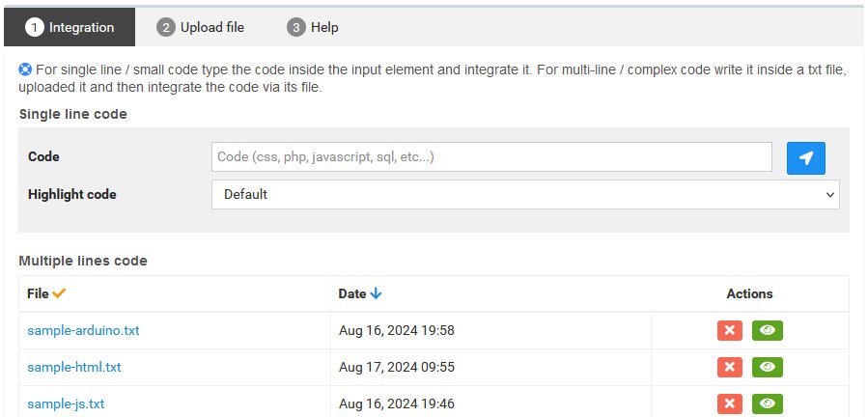Open the sample-html.txt file link
The height and width of the screenshot is (417, 868).
pos(74,367)
